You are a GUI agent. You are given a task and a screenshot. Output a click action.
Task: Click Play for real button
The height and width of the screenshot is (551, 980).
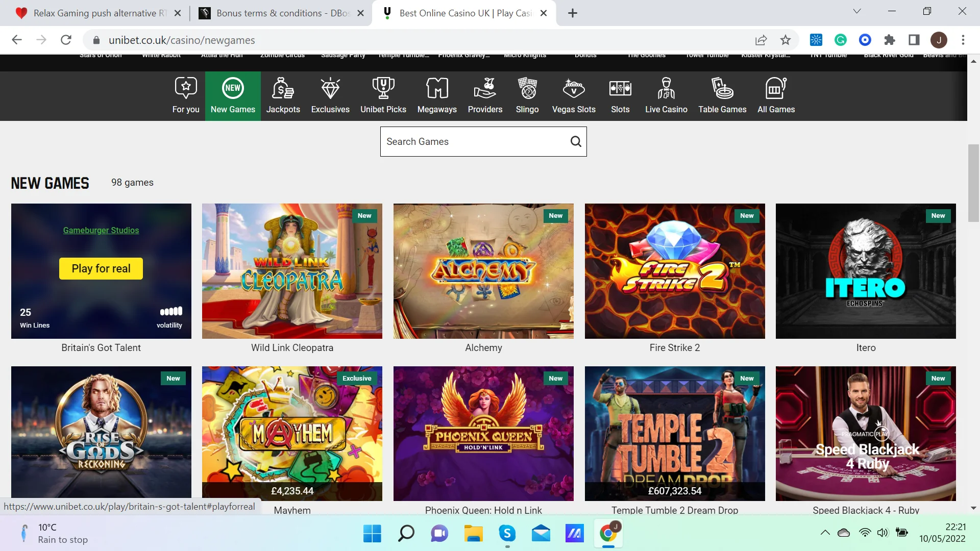coord(101,268)
